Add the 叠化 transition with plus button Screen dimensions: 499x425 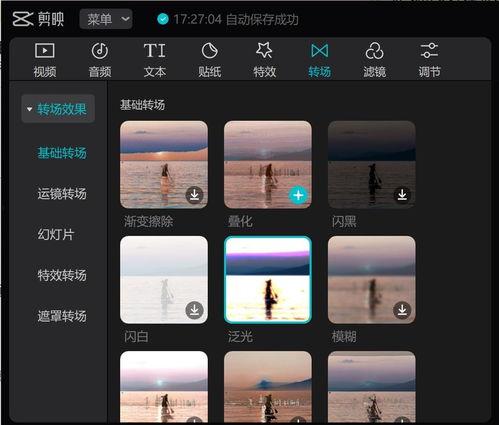[298, 195]
